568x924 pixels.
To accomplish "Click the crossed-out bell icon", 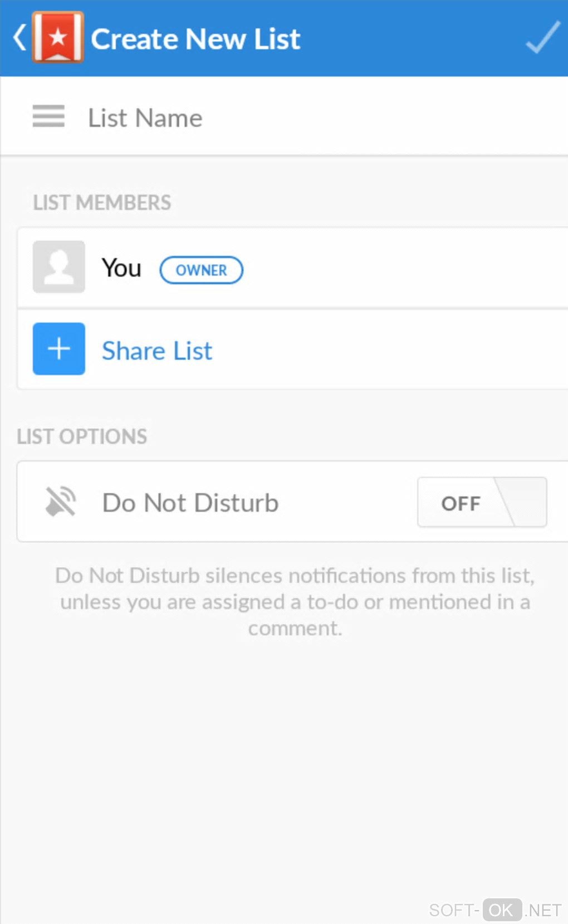I will tap(60, 502).
